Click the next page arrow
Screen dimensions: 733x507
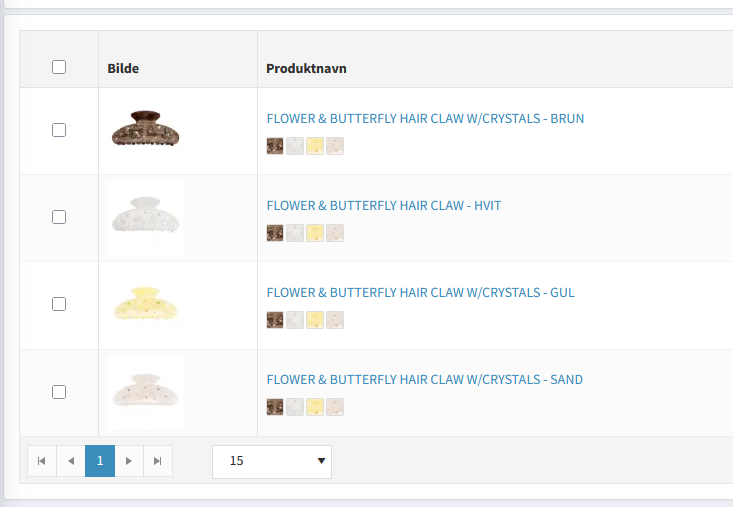point(129,461)
